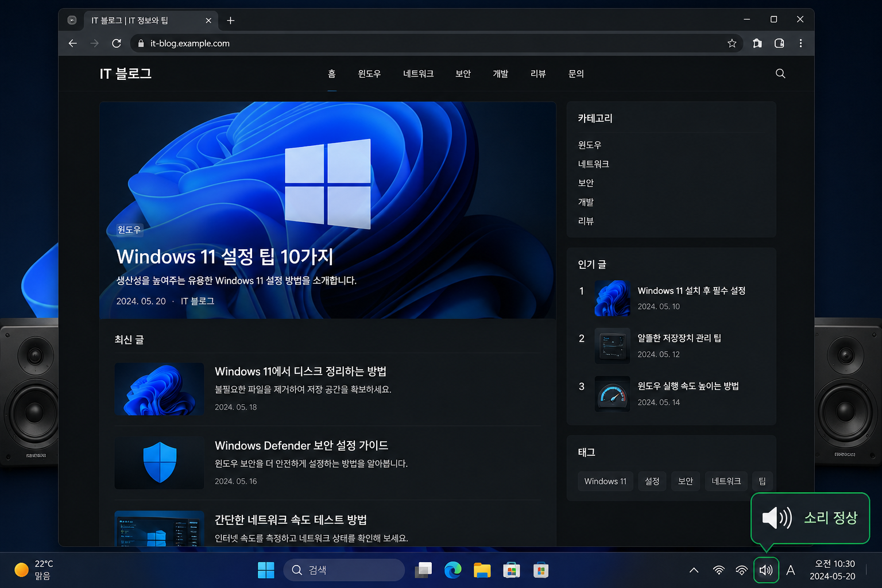The height and width of the screenshot is (588, 882).
Task: Click the thumbnail for Windows 11 설치 후 필수 설정
Action: [612, 298]
